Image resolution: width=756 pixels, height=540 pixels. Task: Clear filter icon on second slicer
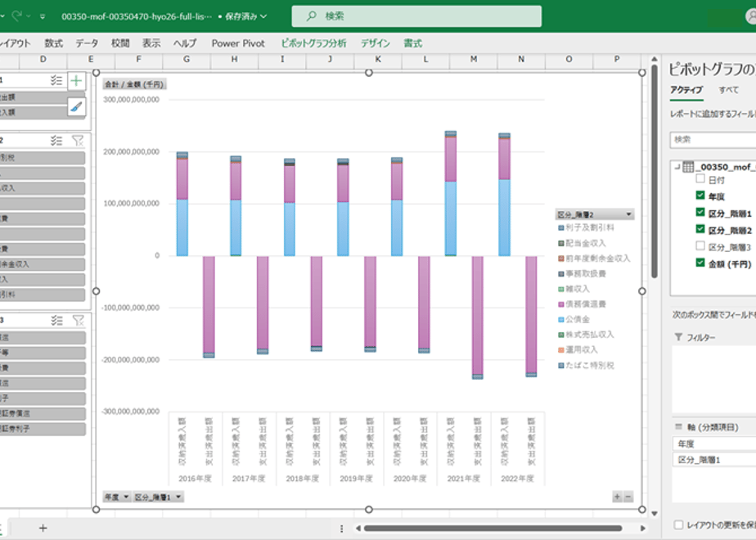pos(78,140)
